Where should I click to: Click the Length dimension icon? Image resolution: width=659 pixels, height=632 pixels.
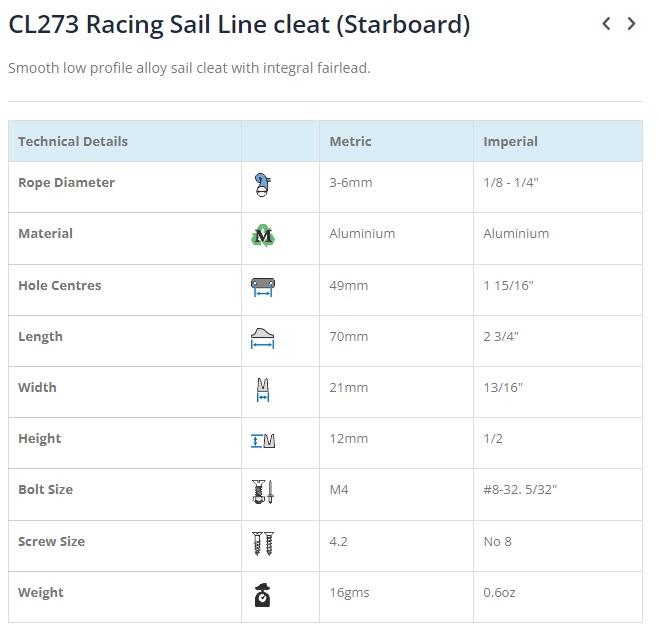pyautogui.click(x=263, y=338)
